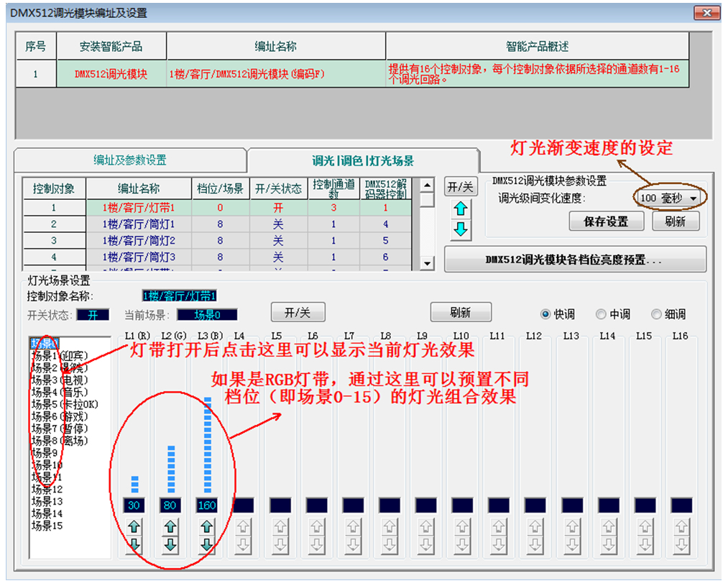
Task: Click the down arrow under channel L4
Action: tap(244, 544)
